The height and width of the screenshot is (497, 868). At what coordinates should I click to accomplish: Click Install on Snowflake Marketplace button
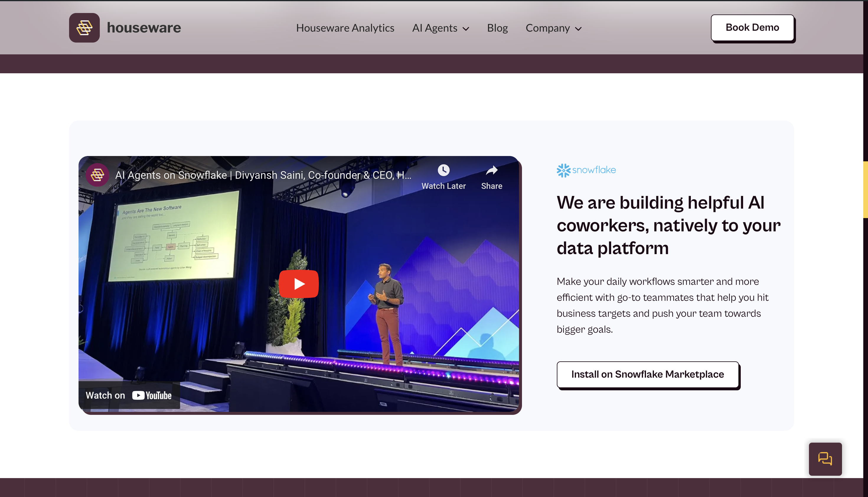click(647, 374)
